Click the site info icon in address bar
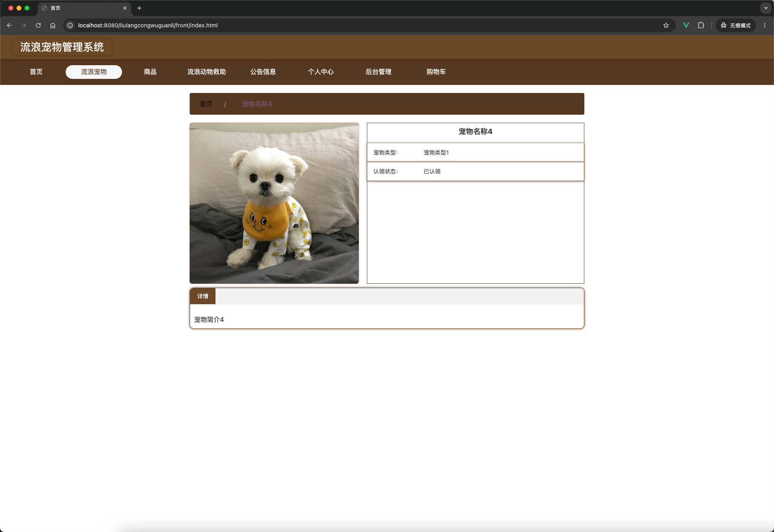Image resolution: width=774 pixels, height=532 pixels. pyautogui.click(x=70, y=25)
